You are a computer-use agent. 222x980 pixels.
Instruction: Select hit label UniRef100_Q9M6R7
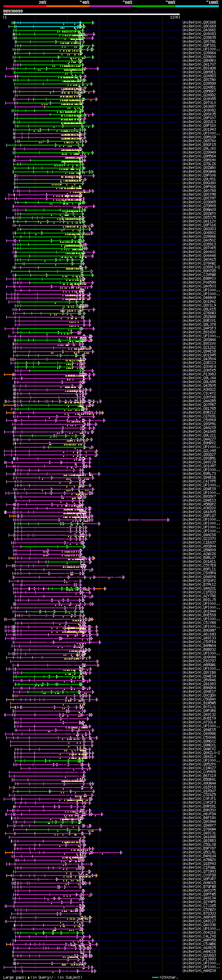coord(199,91)
